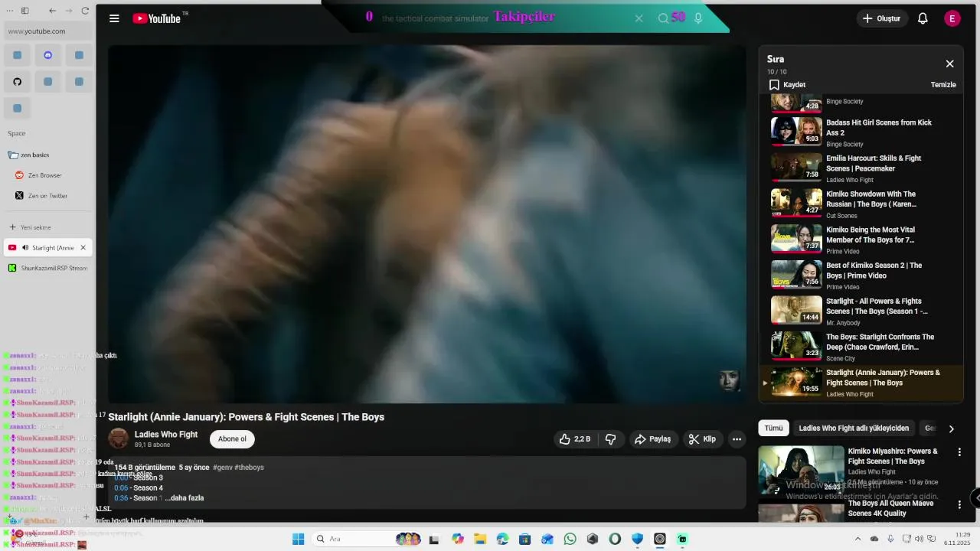Select Ladies Who Fight adlı yükleyiciden chip

click(x=854, y=429)
